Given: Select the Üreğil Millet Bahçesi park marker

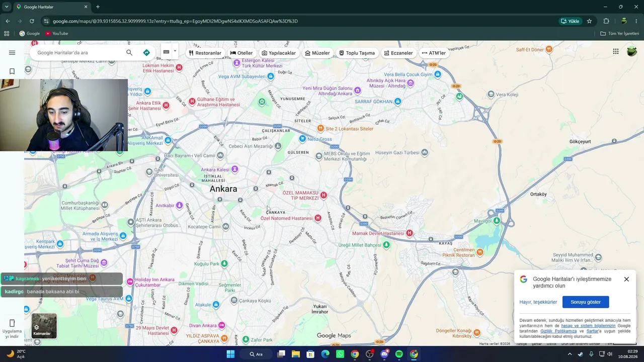Looking at the screenshot, I should point(386,245).
